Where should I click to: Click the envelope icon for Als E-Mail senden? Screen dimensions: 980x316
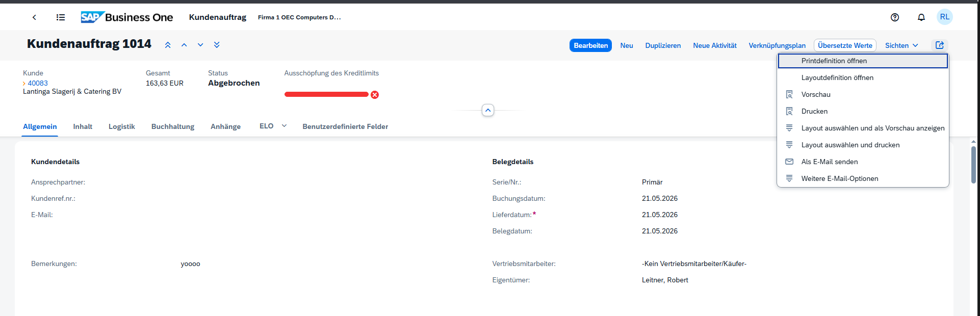click(789, 162)
